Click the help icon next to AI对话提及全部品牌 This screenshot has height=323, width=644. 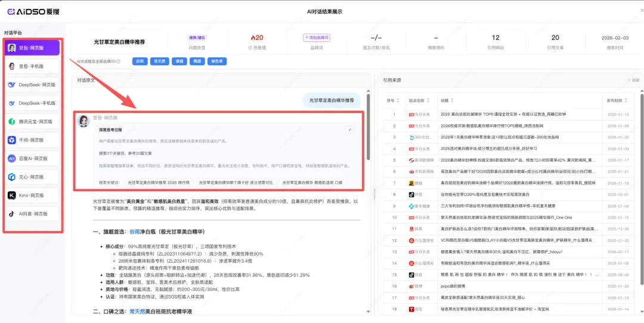pyautogui.click(x=119, y=61)
